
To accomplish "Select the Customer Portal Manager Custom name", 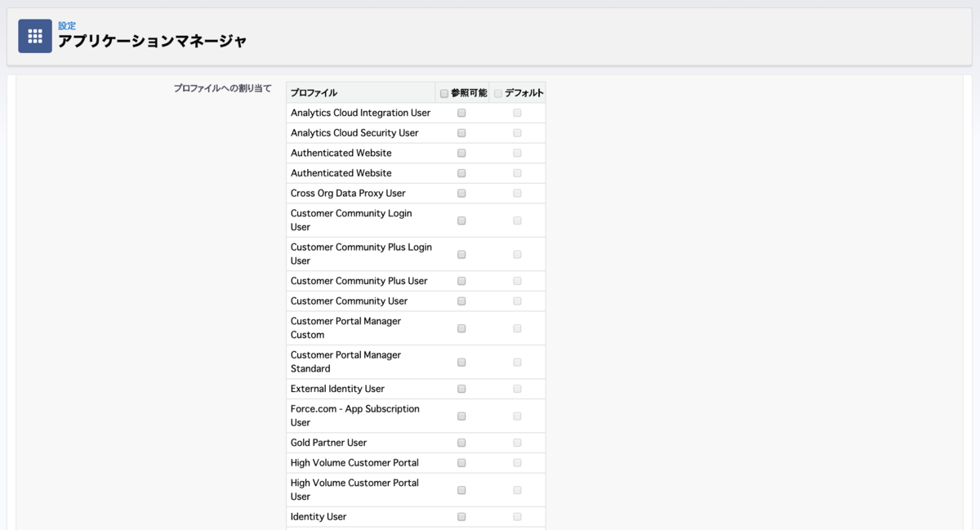I will tap(345, 328).
